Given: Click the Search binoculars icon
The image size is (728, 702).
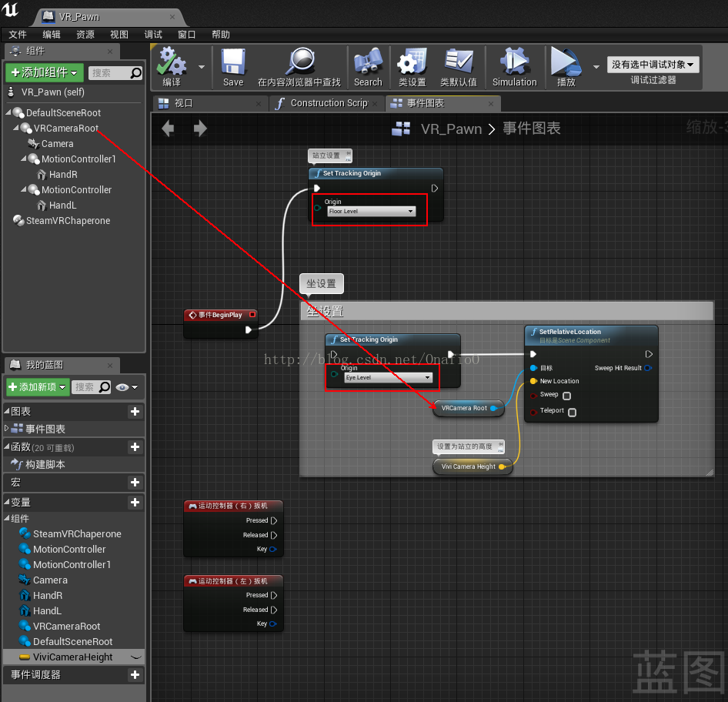Looking at the screenshot, I should [x=368, y=62].
